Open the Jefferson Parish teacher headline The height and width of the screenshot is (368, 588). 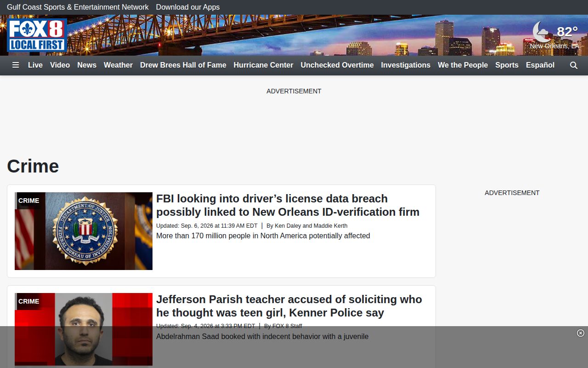point(289,306)
